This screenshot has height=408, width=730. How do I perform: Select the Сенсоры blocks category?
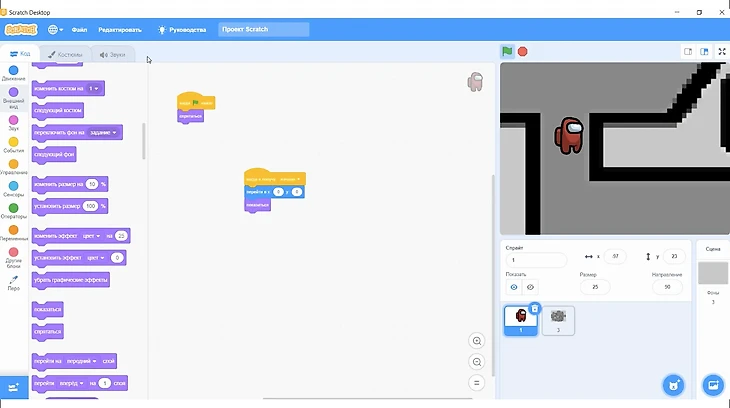pos(14,189)
